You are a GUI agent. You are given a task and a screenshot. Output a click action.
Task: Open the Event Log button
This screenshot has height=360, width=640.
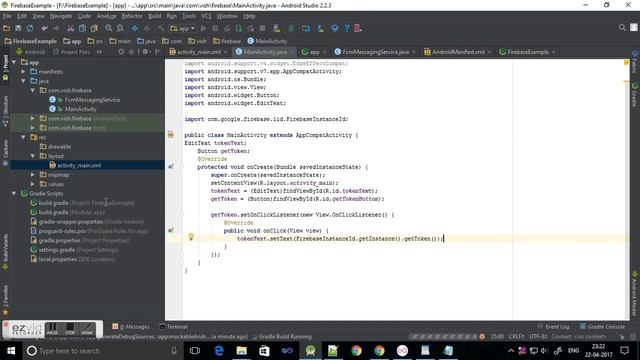pos(553,327)
